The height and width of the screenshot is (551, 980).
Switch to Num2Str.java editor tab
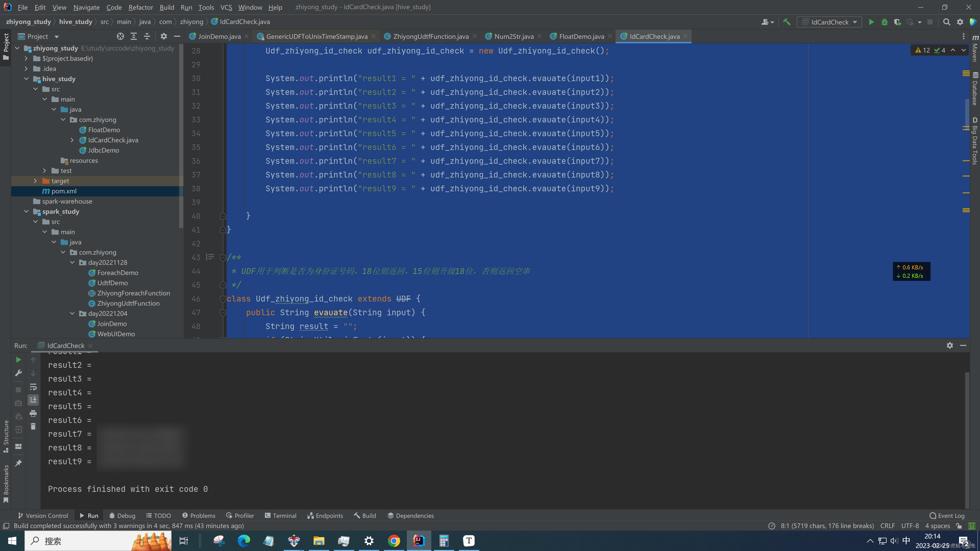pyautogui.click(x=513, y=36)
